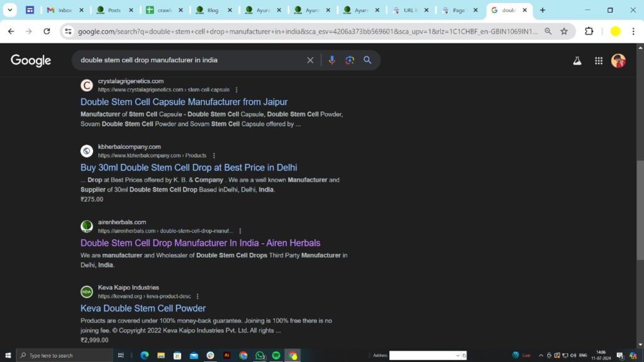Click the kevaind.org keva-product-desc URL
Image resolution: width=644 pixels, height=362 pixels.
(144, 297)
